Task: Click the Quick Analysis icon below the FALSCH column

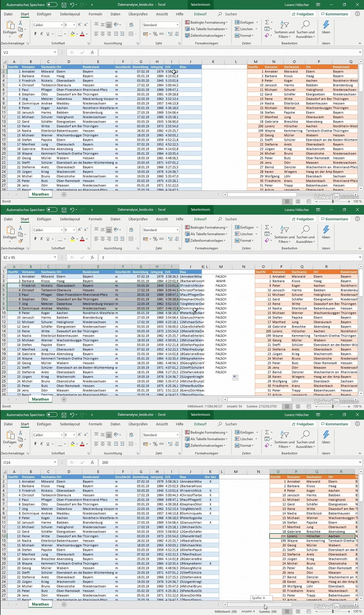Action: point(235,378)
